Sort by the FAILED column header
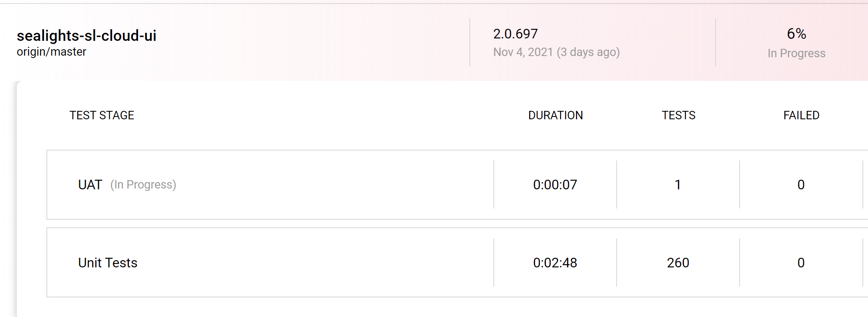Viewport: 868px width, 317px height. point(801,115)
